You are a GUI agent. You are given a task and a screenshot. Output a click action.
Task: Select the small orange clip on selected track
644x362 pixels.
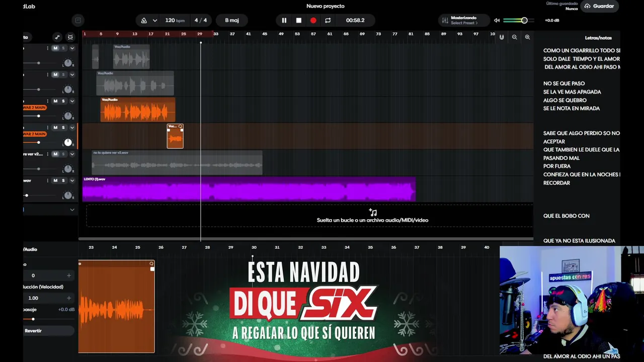175,136
